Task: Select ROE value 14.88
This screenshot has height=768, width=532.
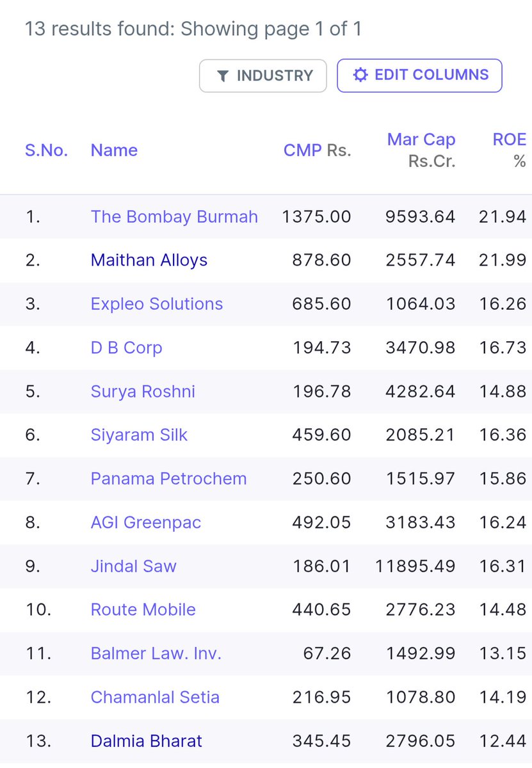Action: [503, 391]
